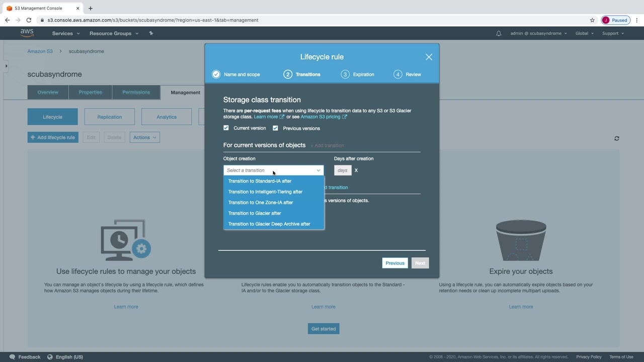This screenshot has width=644, height=362.
Task: Click the days after creation input field
Action: [x=343, y=170]
